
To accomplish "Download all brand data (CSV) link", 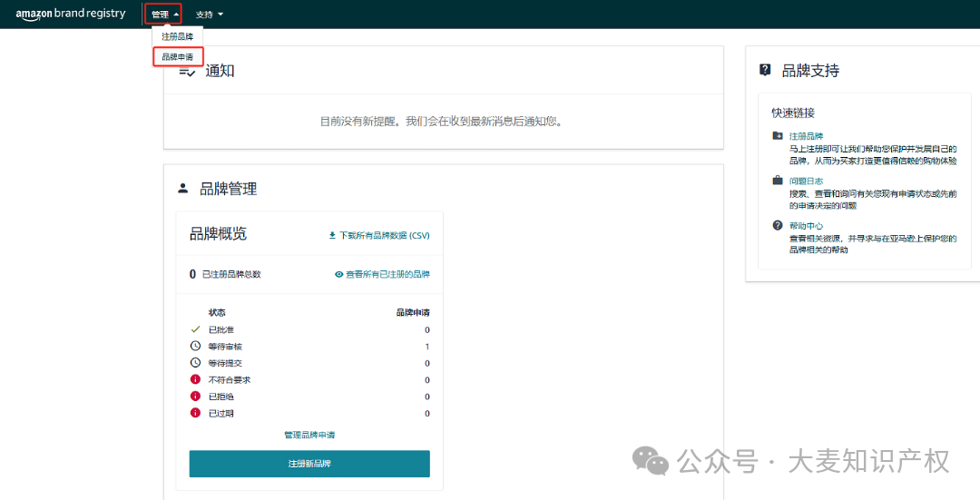I will coord(384,236).
